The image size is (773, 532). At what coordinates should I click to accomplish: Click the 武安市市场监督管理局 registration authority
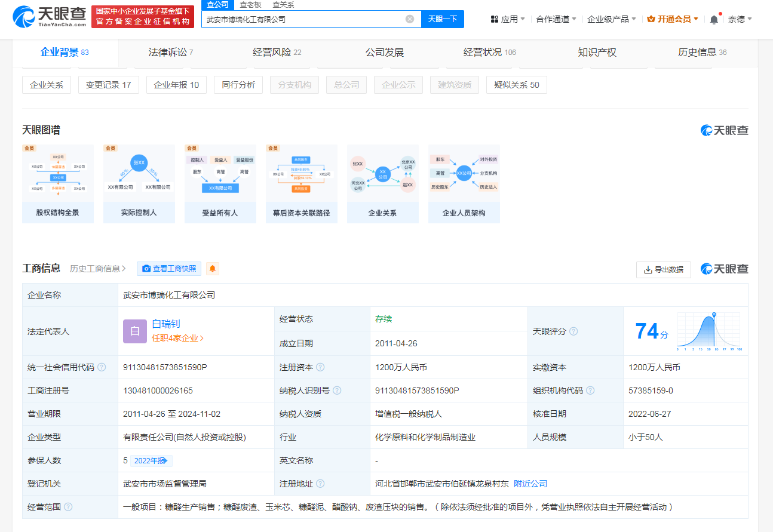click(x=165, y=484)
